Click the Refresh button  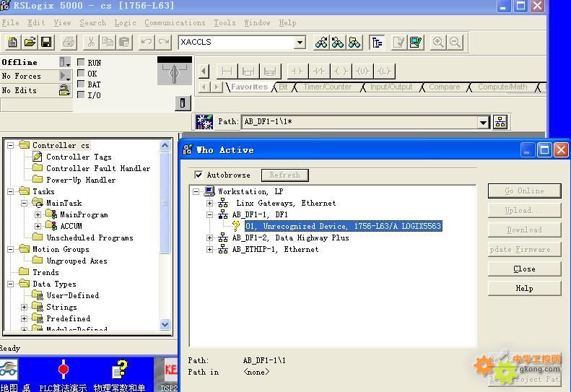pyautogui.click(x=284, y=175)
